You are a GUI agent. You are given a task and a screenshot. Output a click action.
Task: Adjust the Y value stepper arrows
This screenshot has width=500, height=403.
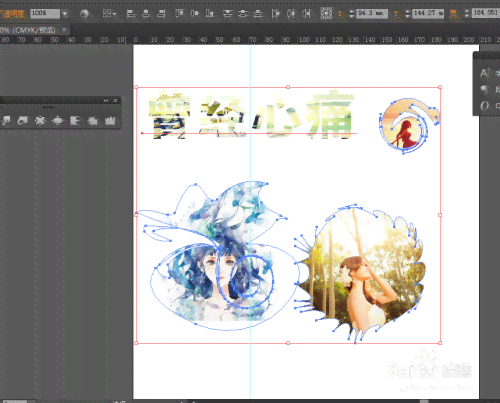(x=407, y=14)
